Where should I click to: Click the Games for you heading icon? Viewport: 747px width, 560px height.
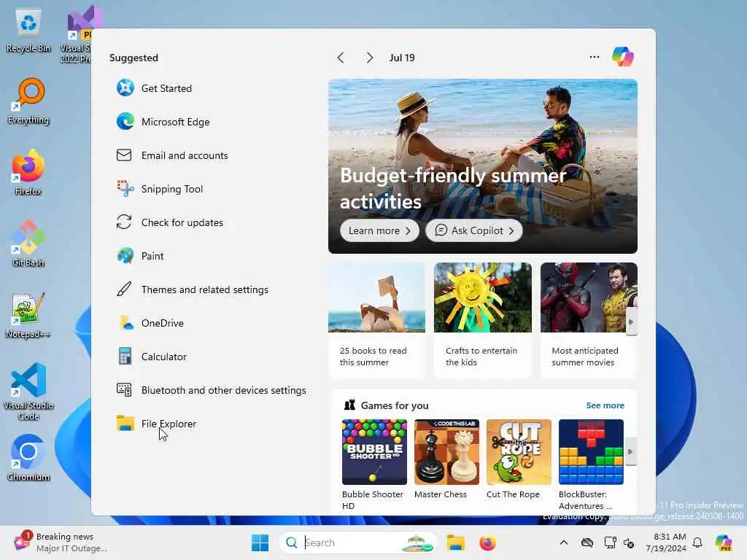pos(349,405)
